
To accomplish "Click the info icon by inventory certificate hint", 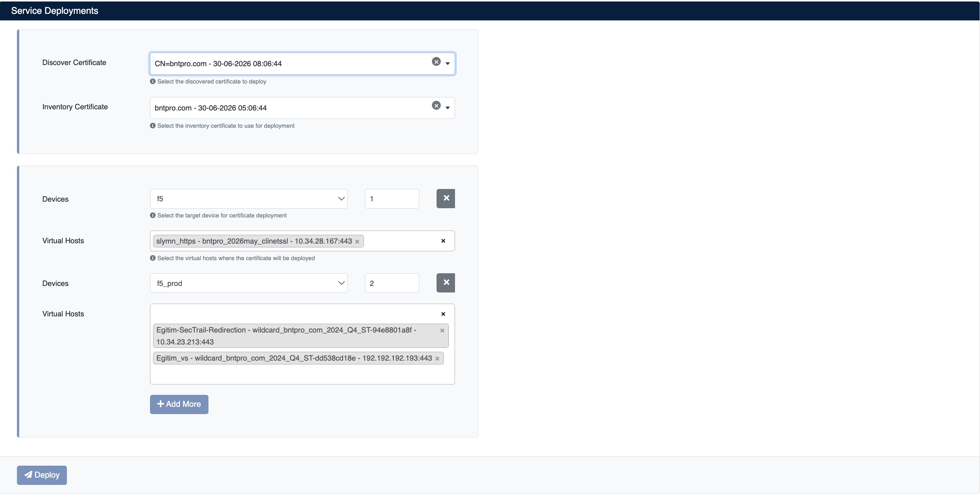I will click(x=153, y=126).
